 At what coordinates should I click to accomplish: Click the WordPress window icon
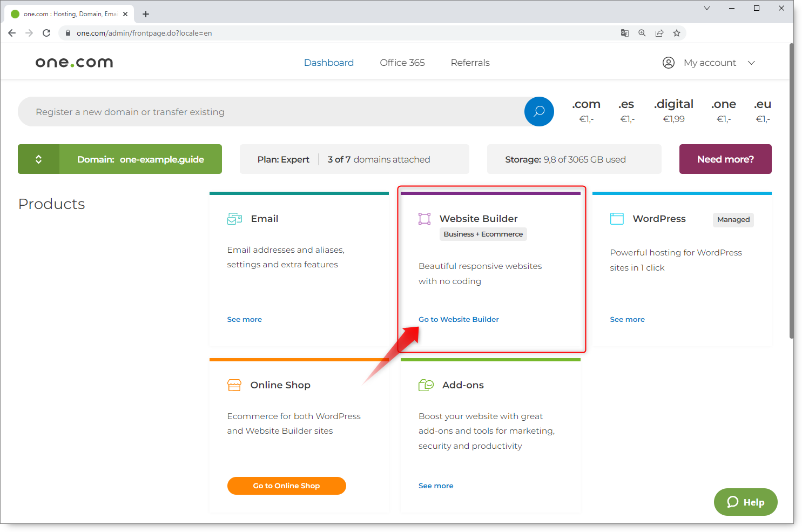(x=617, y=219)
